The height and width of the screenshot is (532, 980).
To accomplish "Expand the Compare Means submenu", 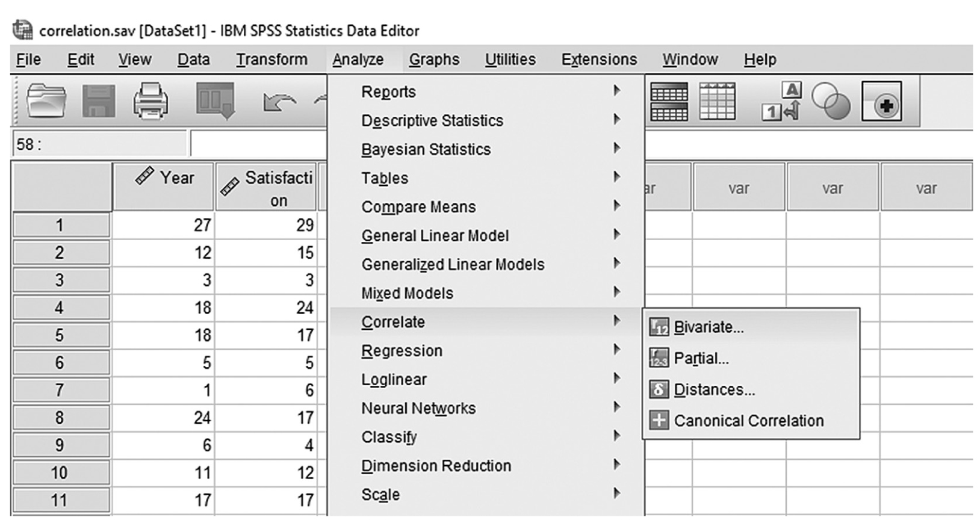I will point(486,207).
